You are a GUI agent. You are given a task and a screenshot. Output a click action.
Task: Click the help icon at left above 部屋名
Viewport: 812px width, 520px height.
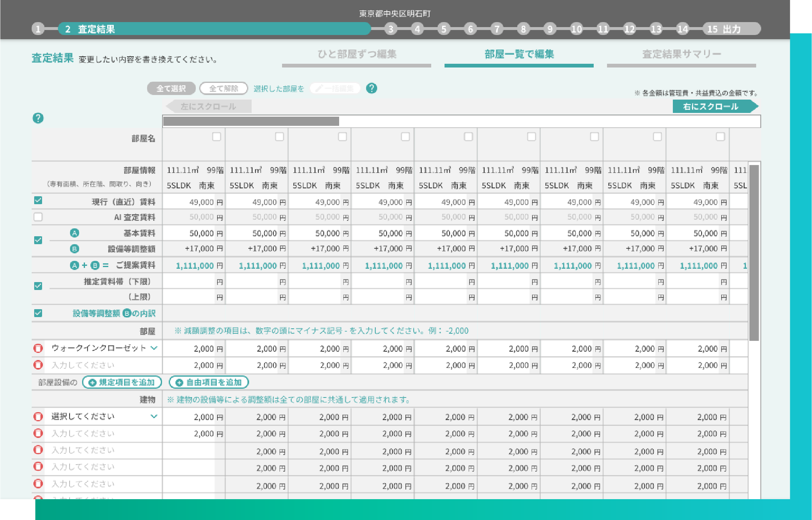coord(38,118)
